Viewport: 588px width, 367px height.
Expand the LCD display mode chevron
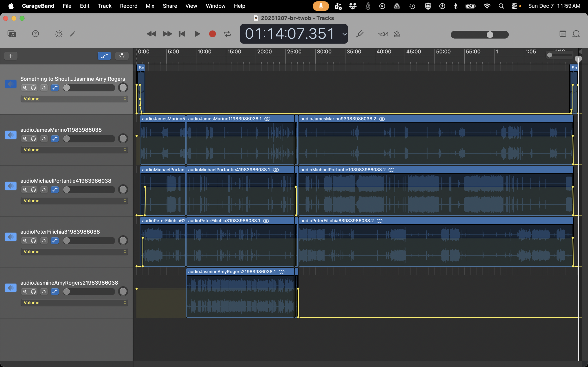[x=344, y=34]
